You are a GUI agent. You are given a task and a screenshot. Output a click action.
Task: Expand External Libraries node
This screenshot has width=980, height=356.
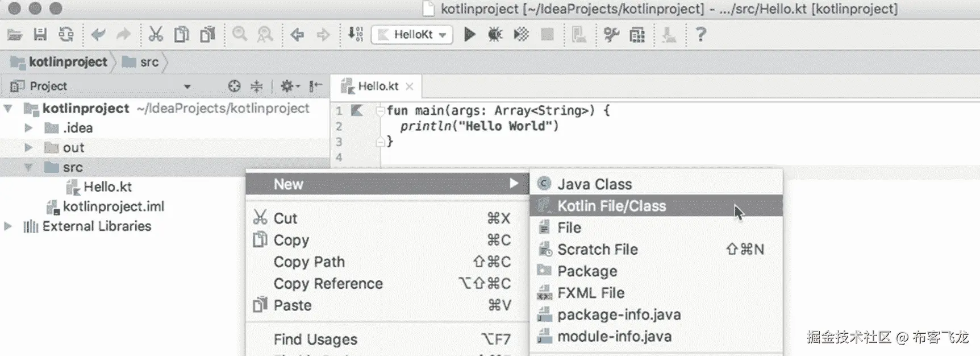coord(8,226)
